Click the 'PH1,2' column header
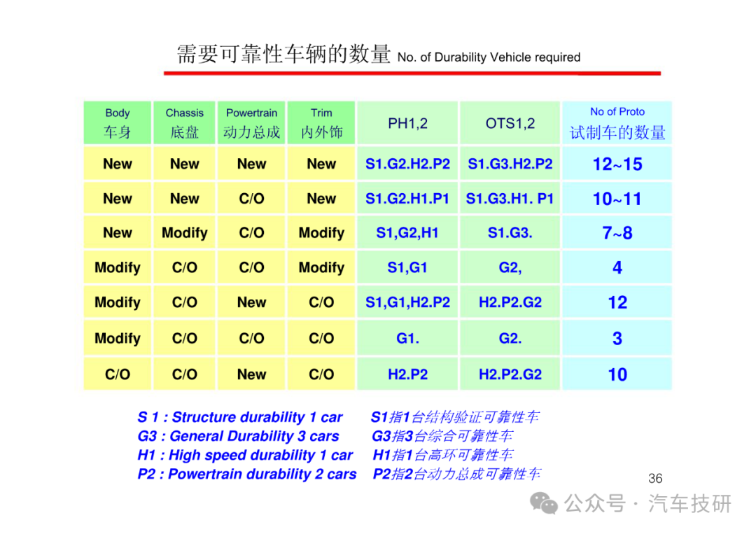The height and width of the screenshot is (534, 756). coord(407,123)
